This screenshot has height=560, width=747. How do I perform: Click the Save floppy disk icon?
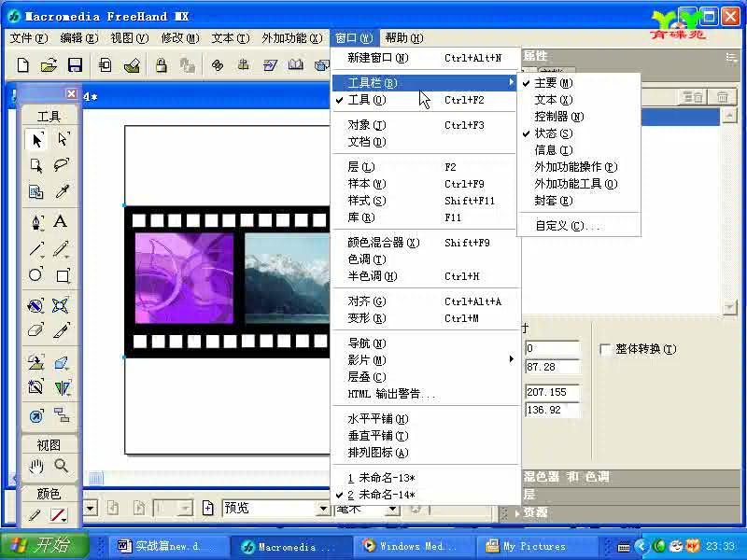tap(76, 64)
